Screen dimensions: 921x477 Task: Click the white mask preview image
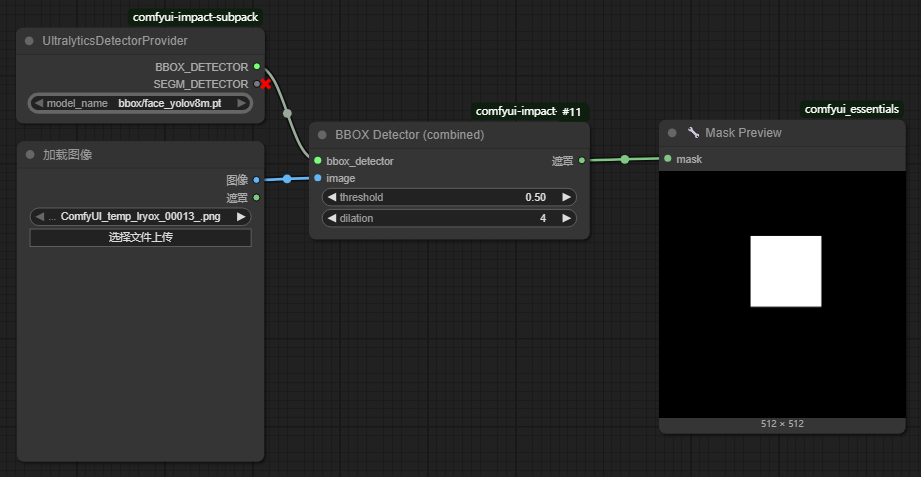[x=785, y=271]
